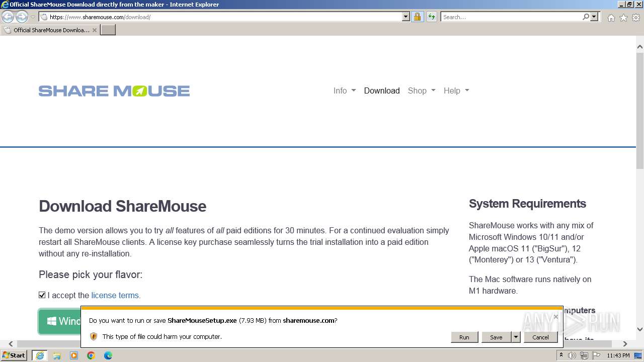The image size is (644, 362).
Task: Click Internet Explorer taskbar icon
Action: click(39, 355)
